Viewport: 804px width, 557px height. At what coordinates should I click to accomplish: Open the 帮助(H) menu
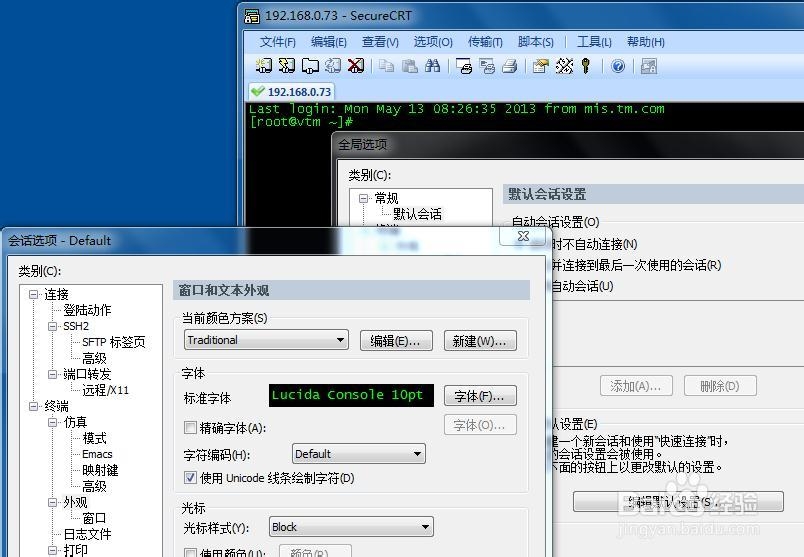(646, 42)
